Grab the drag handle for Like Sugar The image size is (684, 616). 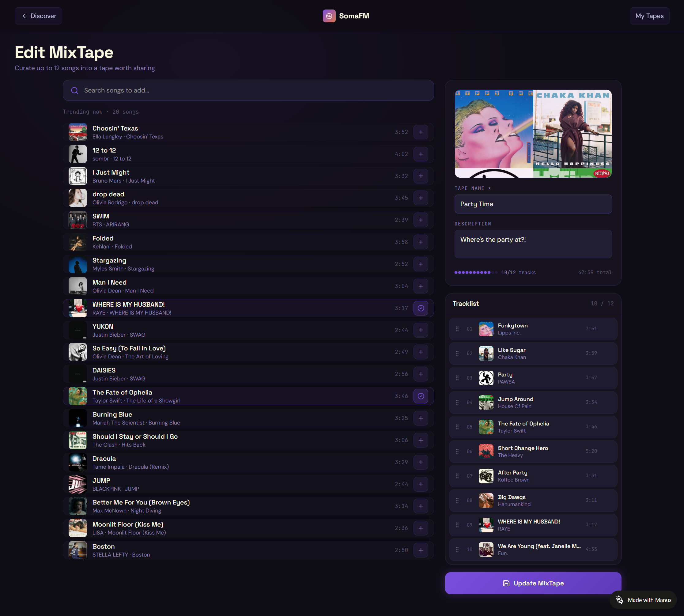tap(457, 353)
